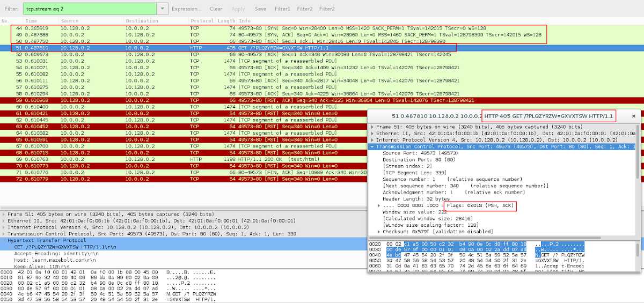Select packet 54 at time 0.610071

click(322, 68)
